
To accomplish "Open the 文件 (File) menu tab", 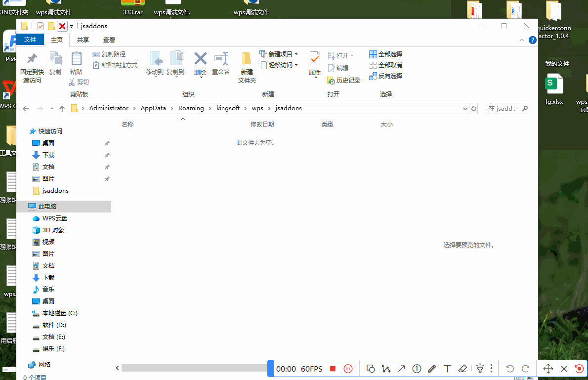I will pyautogui.click(x=30, y=40).
